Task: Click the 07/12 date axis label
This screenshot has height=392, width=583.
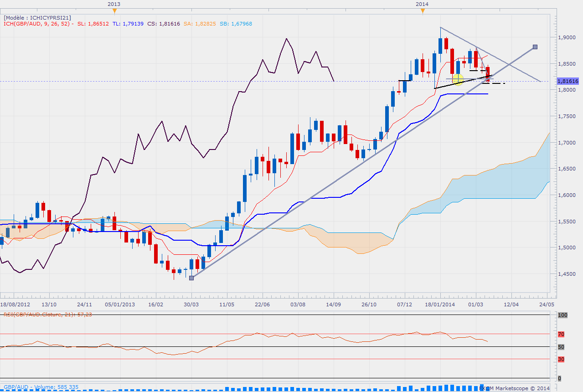Action: [405, 304]
